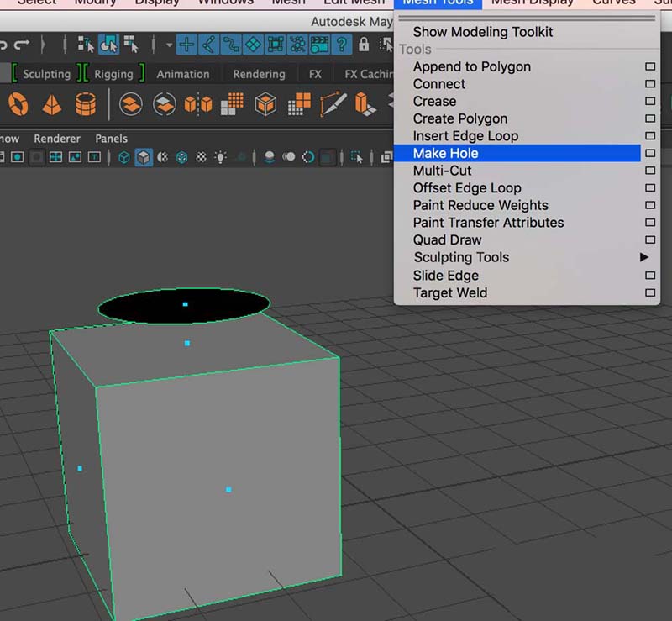The image size is (672, 621).
Task: Toggle the safe title icon
Action: (94, 157)
